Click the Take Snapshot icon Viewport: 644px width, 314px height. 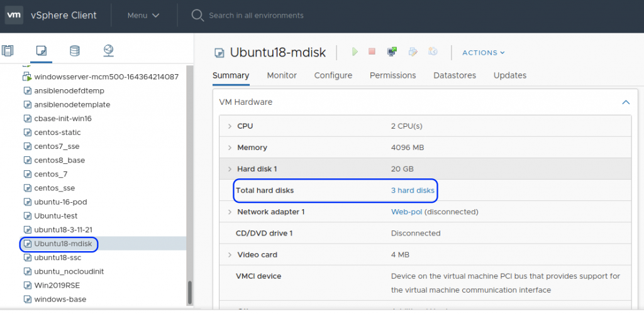coord(433,52)
